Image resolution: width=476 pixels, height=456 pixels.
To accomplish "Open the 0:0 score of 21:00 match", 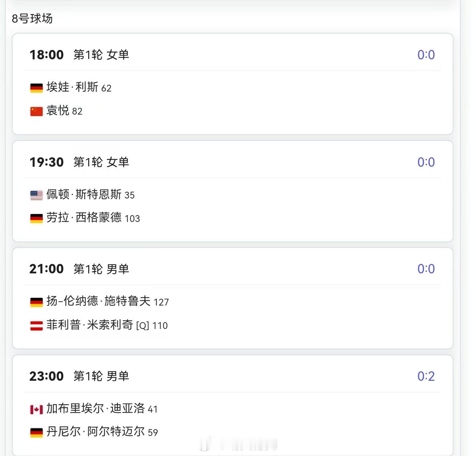I will 426,269.
